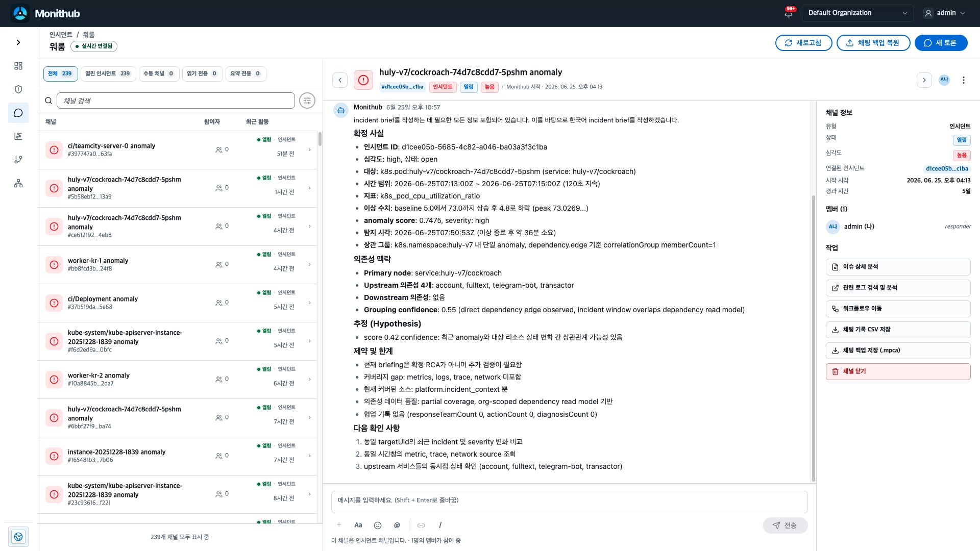Viewport: 980px width, 551px height.
Task: Expand the collapsed left sidebar
Action: click(18, 42)
